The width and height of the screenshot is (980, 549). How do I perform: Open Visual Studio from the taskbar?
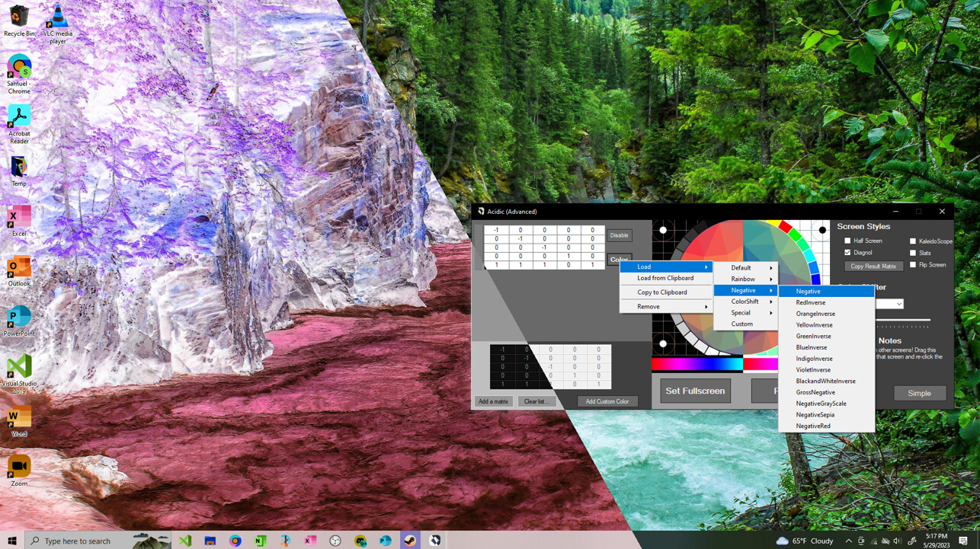[185, 541]
